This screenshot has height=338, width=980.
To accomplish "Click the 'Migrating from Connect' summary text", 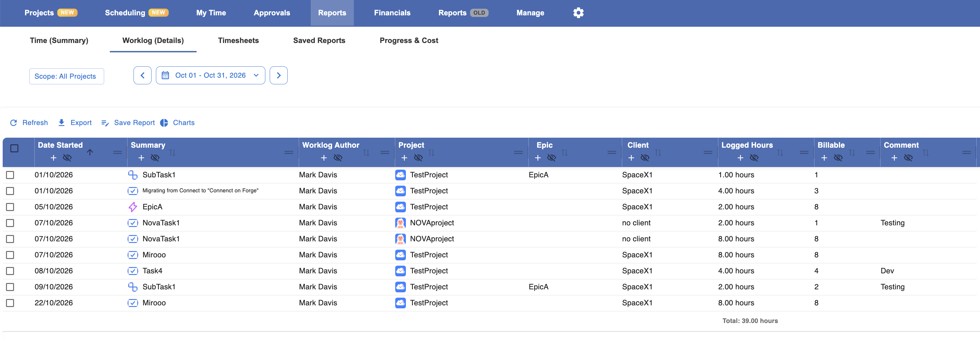I will point(200,191).
